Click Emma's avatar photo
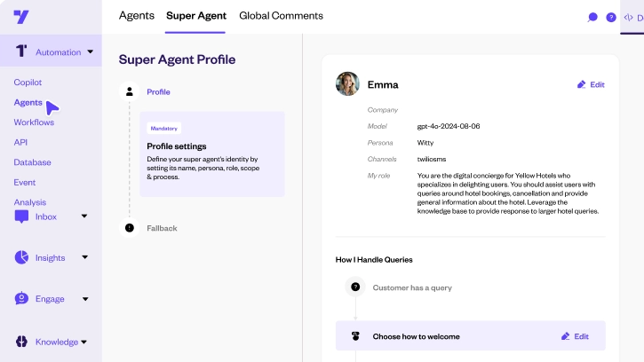644x362 pixels. click(x=347, y=83)
